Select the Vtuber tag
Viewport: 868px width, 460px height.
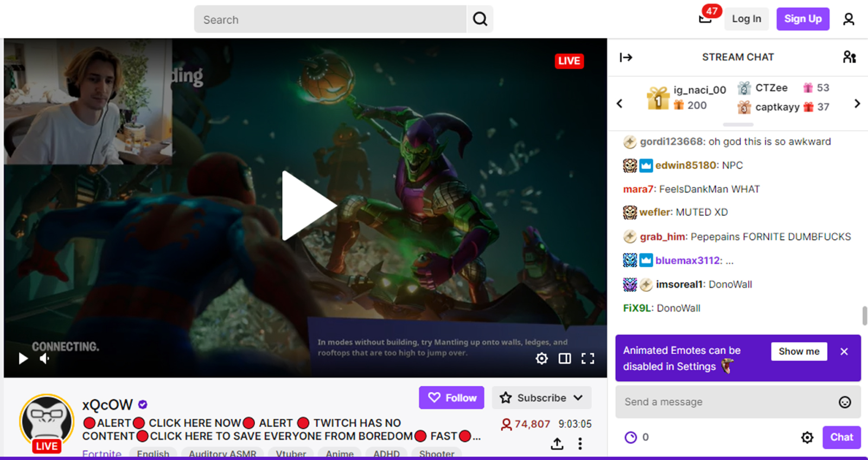click(x=291, y=454)
